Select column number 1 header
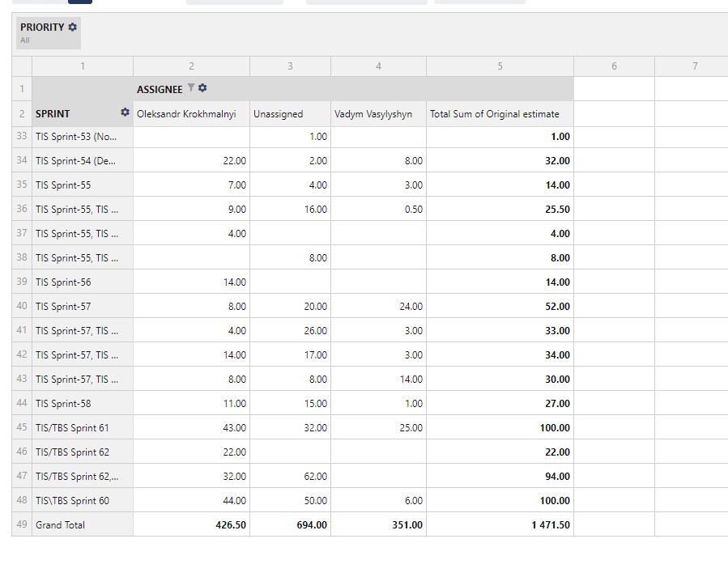Viewport: 728px width, 577px height. coord(83,66)
